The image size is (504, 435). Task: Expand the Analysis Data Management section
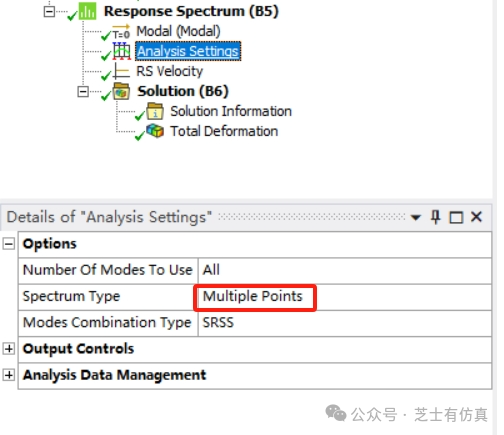coord(9,375)
